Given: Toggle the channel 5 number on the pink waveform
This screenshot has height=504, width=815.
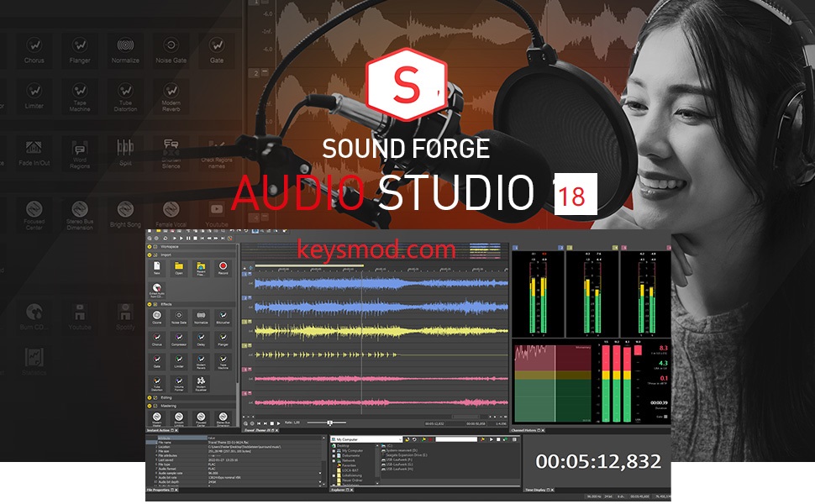Looking at the screenshot, I should (244, 370).
